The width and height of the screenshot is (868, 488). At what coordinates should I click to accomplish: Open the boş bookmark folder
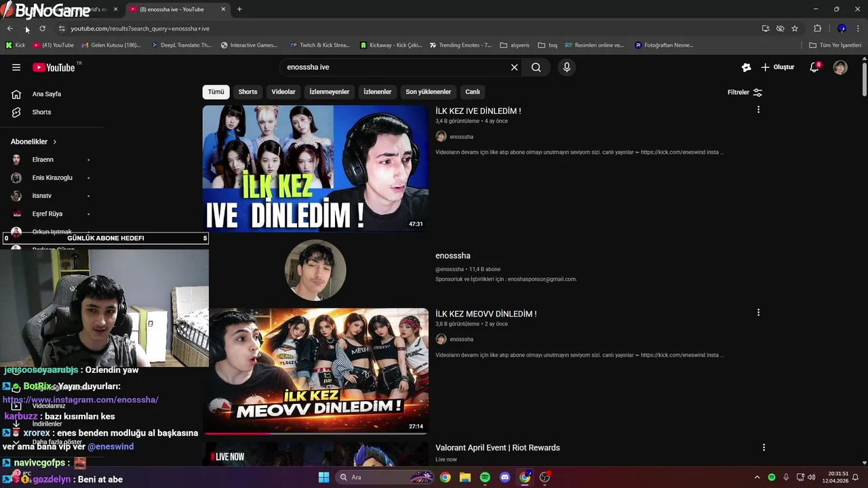point(547,45)
